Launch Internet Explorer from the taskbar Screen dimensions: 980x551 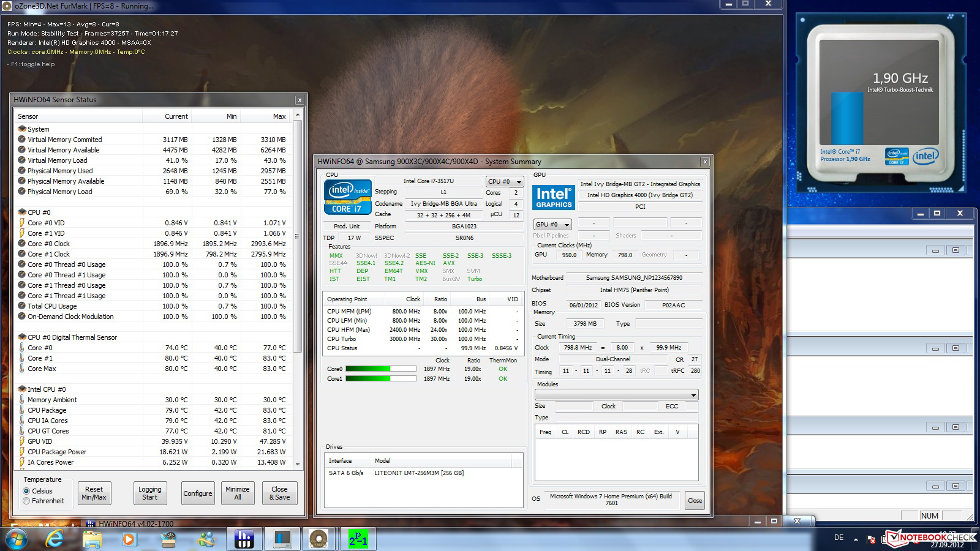coord(55,539)
